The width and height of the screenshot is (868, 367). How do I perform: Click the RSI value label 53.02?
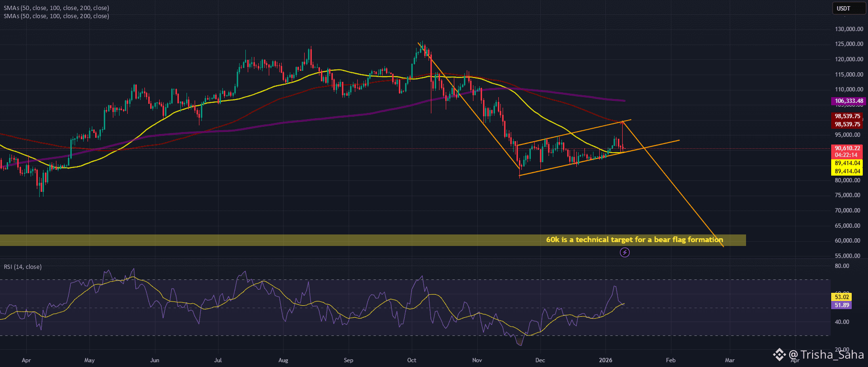[842, 297]
